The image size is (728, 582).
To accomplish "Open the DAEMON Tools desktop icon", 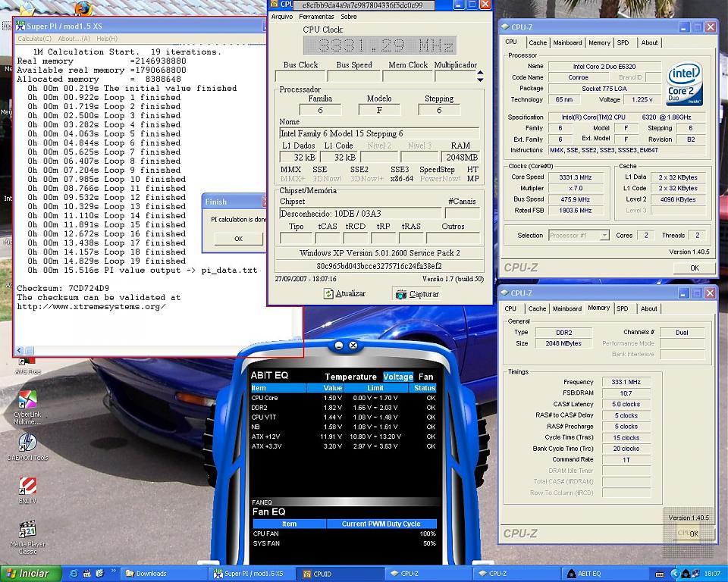I will [27, 447].
